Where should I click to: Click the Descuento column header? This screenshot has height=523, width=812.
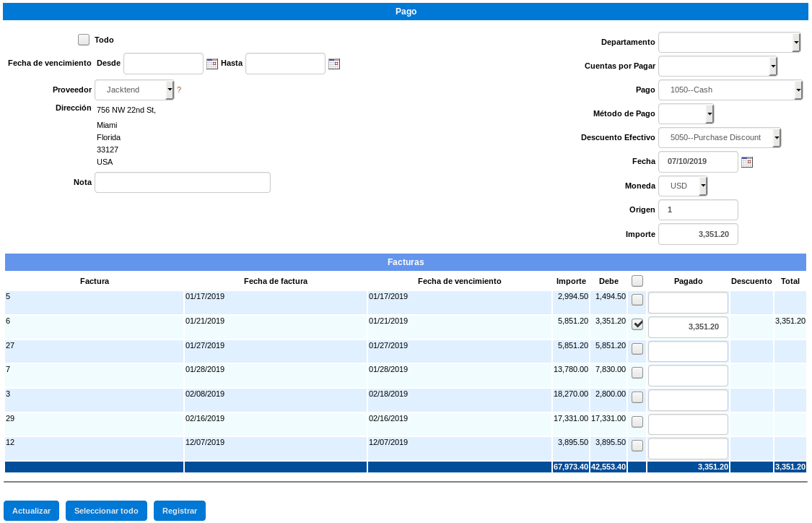[x=751, y=281]
